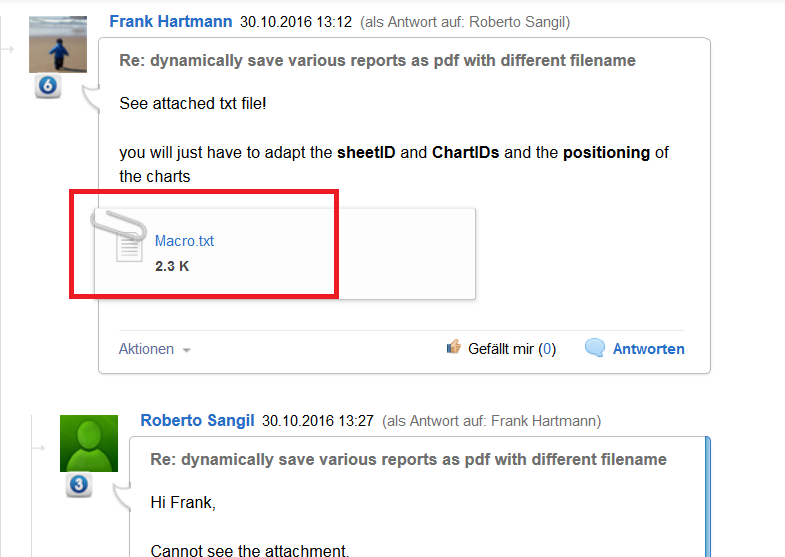
Task: Click the level 6 badge under Frank's avatar
Action: pos(48,87)
